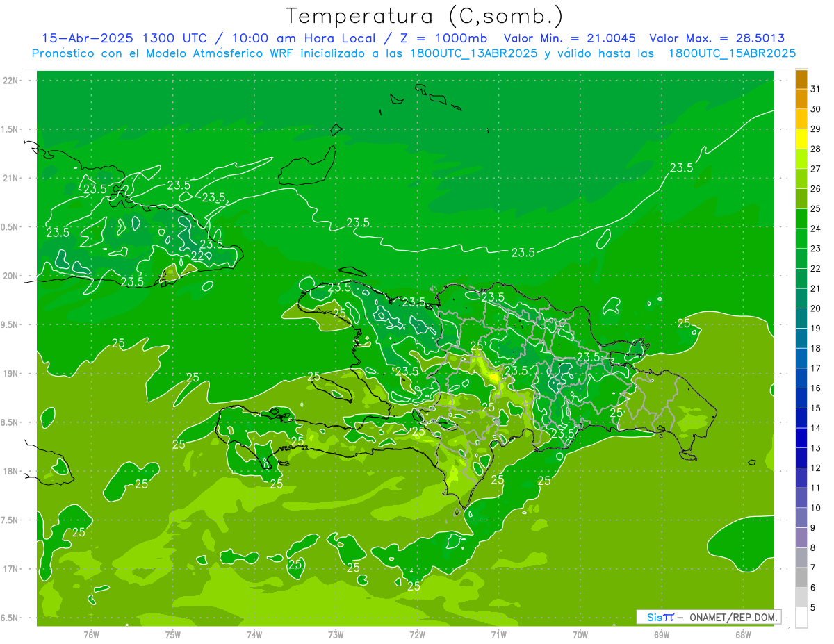Click the longitude axis label "68W"
The width and height of the screenshot is (834, 644).
[743, 635]
